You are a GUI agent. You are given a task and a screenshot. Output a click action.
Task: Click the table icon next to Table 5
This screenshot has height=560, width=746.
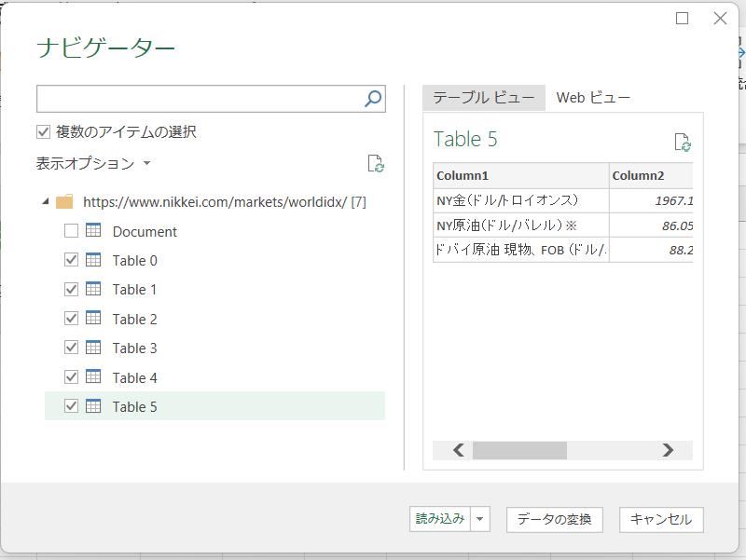(93, 406)
